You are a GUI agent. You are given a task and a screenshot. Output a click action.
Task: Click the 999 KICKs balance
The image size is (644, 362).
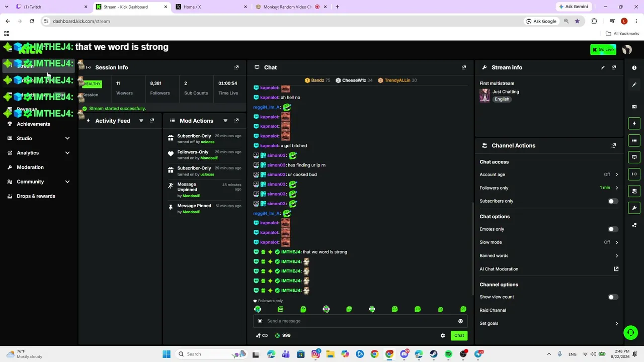[283, 335]
